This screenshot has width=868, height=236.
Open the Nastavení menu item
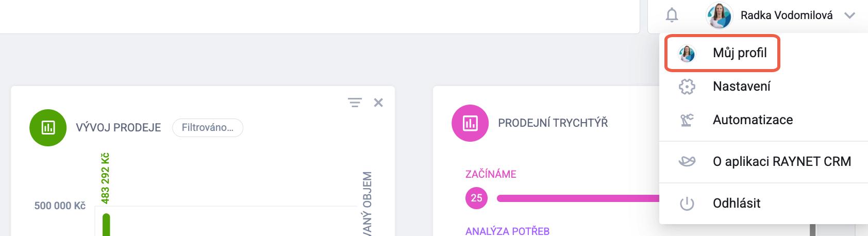pos(741,87)
